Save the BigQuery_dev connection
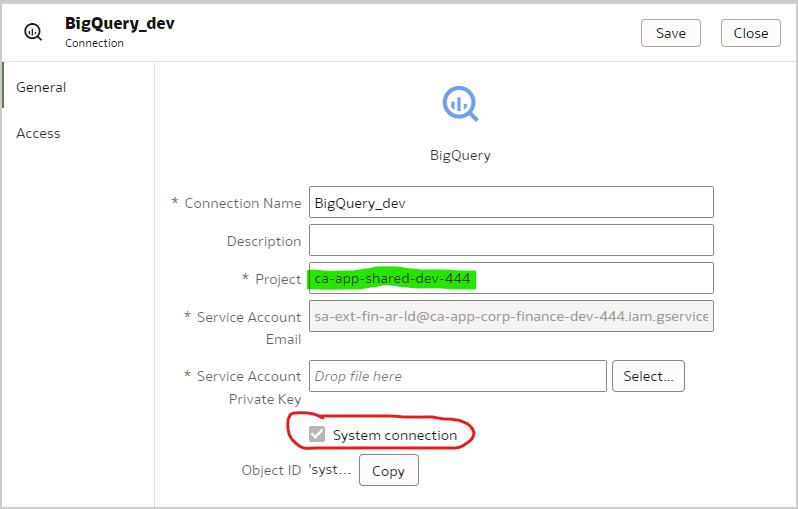Viewport: 798px width, 509px height. click(670, 33)
